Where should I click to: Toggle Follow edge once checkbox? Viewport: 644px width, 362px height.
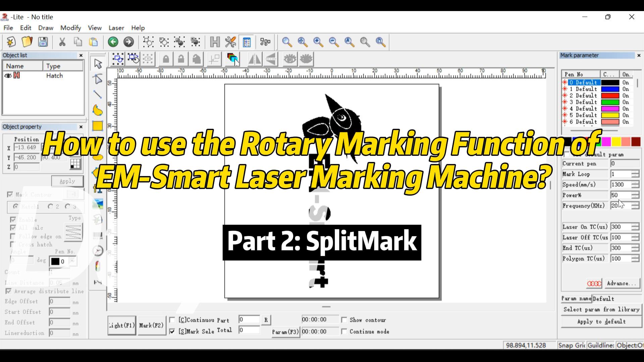(12, 236)
